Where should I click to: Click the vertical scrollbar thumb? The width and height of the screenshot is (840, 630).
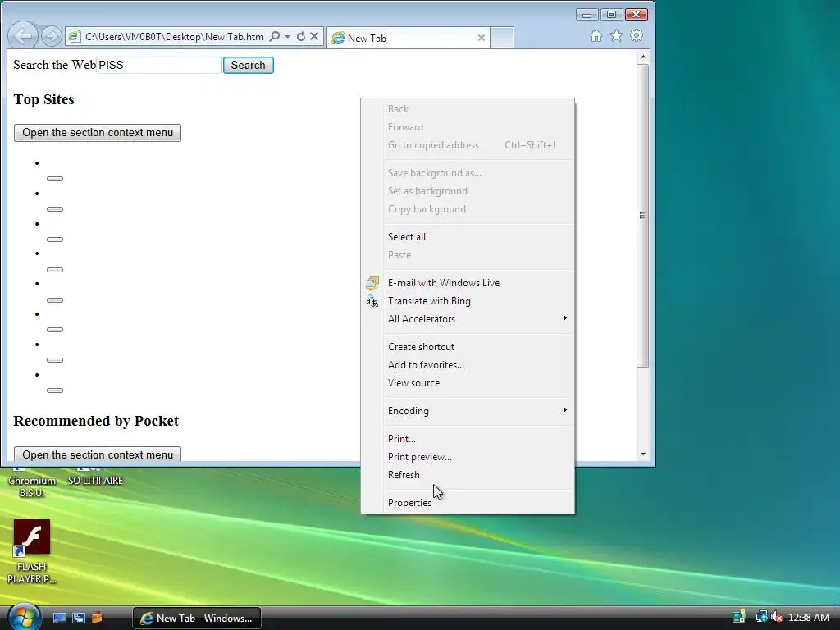tap(643, 216)
